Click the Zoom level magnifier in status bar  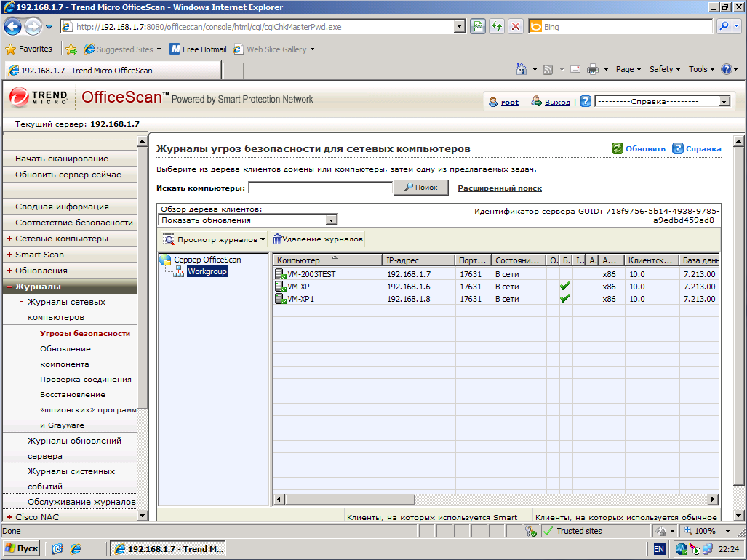click(688, 530)
